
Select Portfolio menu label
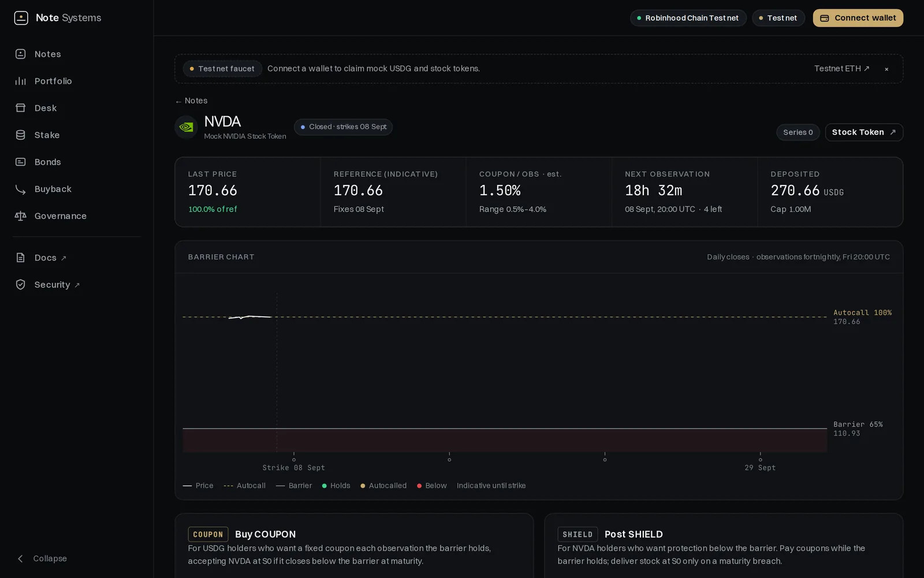tap(53, 81)
